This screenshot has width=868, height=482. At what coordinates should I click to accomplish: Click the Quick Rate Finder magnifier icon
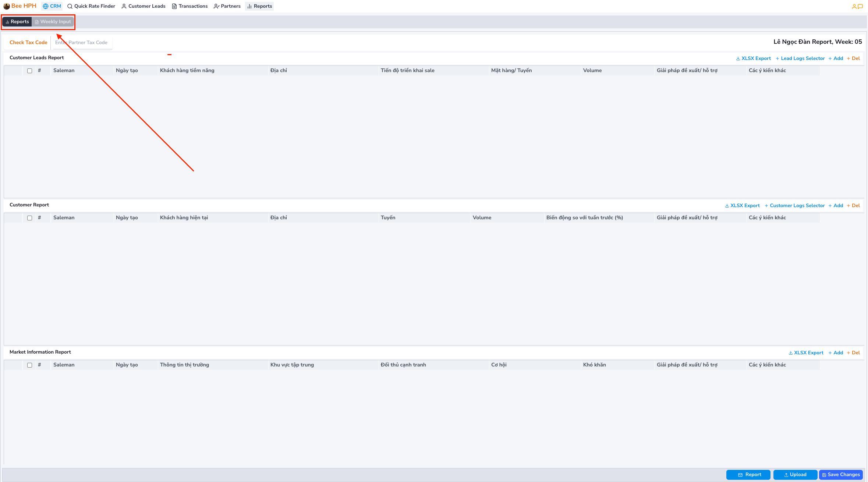70,6
